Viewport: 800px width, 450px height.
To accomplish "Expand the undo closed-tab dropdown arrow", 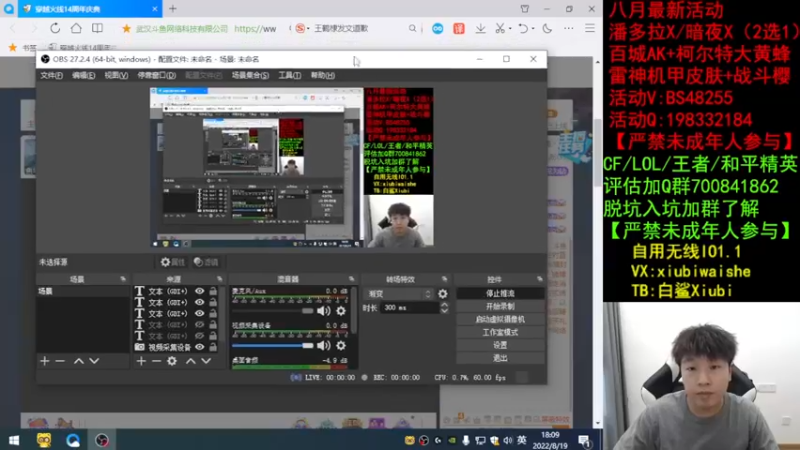I will point(533,29).
